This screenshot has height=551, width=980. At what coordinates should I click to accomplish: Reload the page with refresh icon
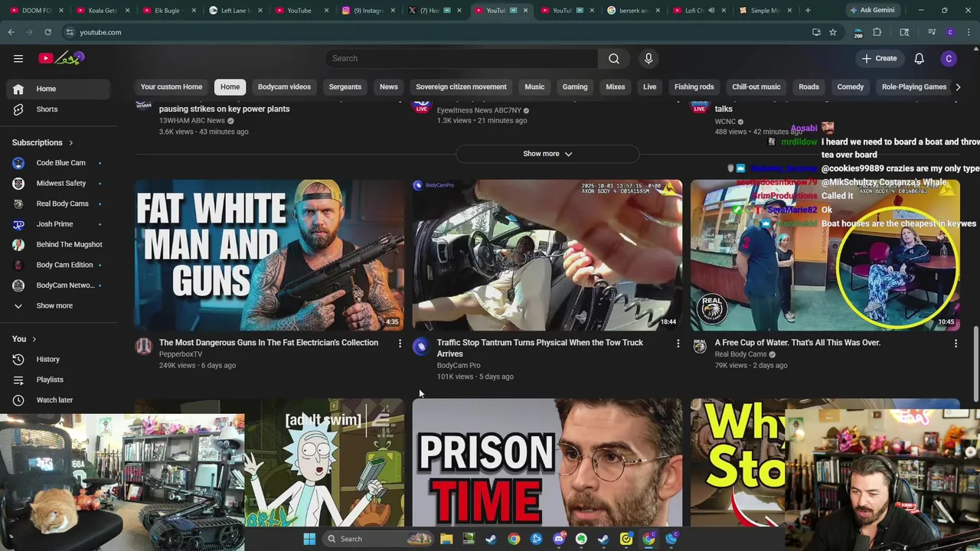[x=47, y=32]
